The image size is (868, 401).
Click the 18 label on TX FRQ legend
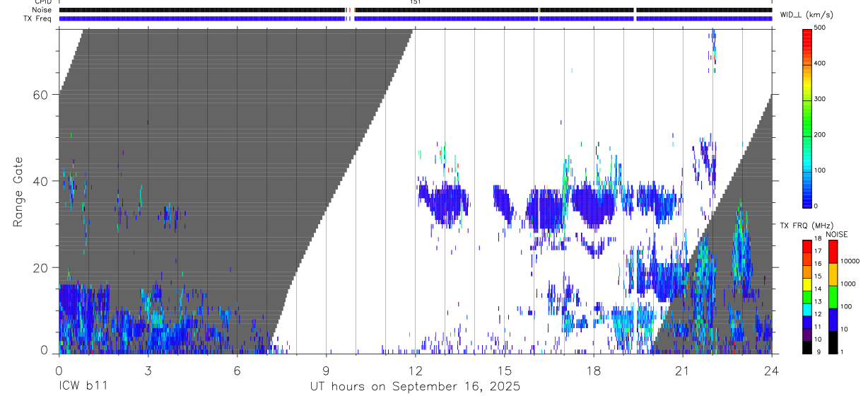[816, 239]
